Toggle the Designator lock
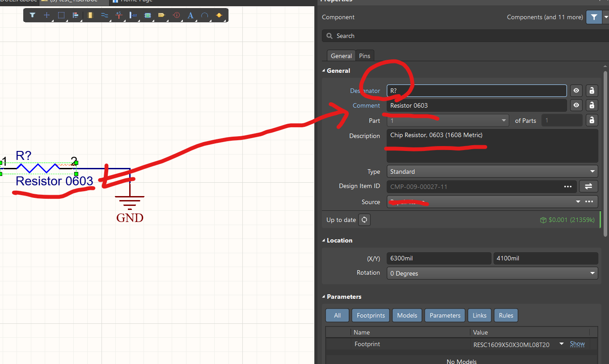Viewport: 609px width, 364px height. click(592, 91)
